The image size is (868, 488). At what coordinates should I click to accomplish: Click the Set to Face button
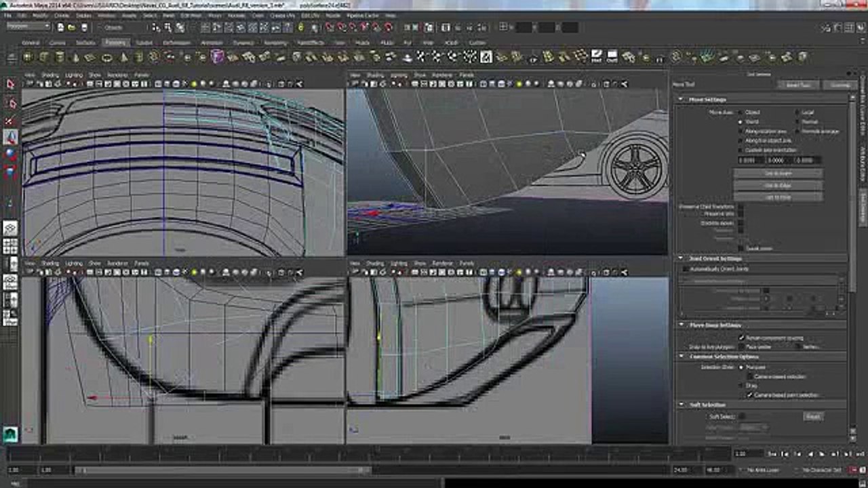(778, 197)
